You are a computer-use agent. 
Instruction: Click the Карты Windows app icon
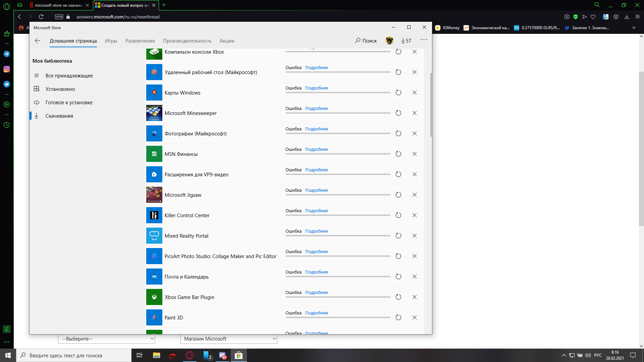(154, 93)
